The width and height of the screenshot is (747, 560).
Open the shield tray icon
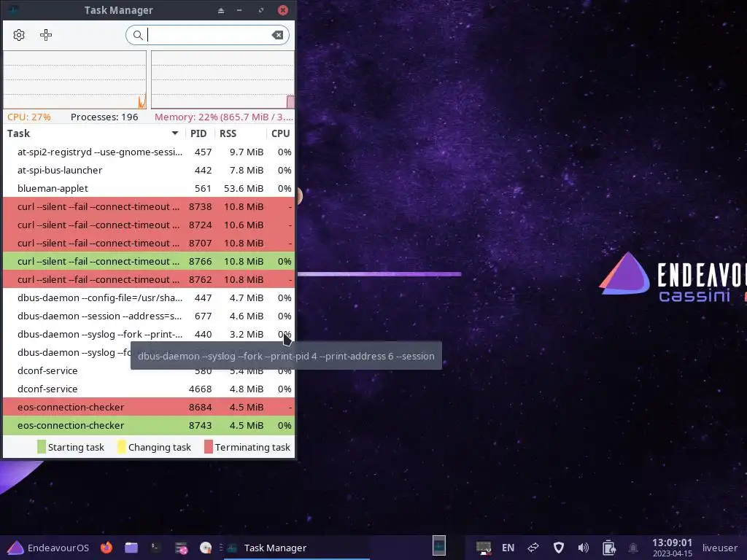[x=558, y=548]
